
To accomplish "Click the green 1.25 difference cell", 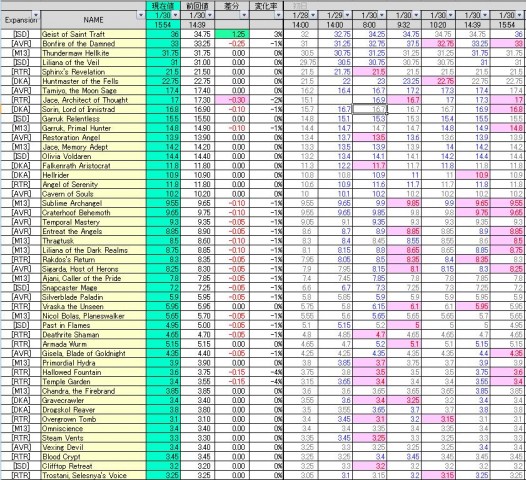I will click(232, 34).
